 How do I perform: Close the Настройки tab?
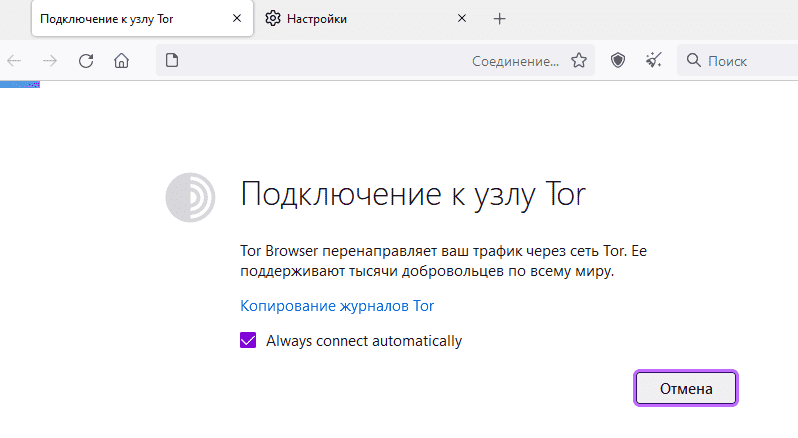click(x=462, y=18)
